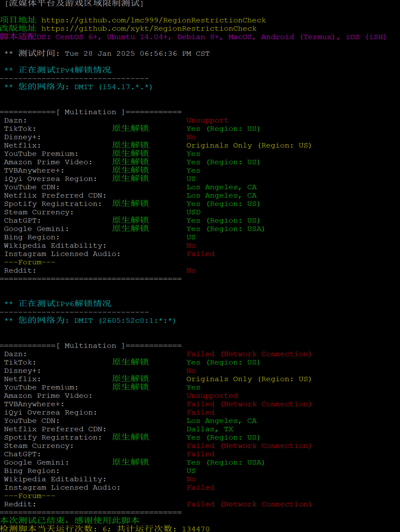This screenshot has height=532, width=400.
Task: Click the IPv6 Google Gemini "Yes (Region: USA)" result
Action: coord(226,463)
